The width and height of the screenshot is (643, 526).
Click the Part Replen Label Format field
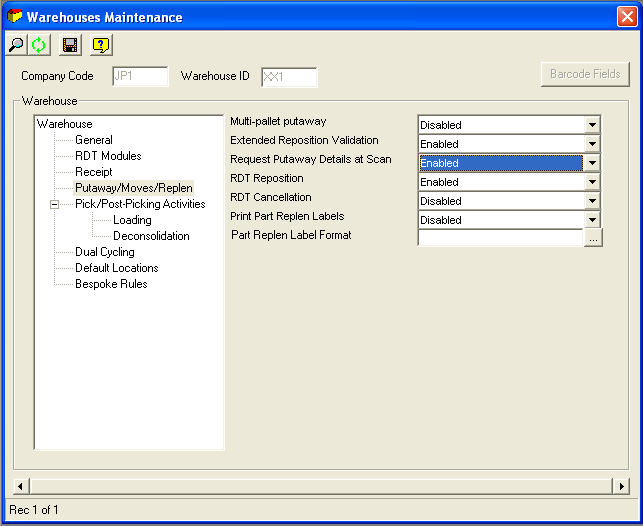click(x=500, y=237)
